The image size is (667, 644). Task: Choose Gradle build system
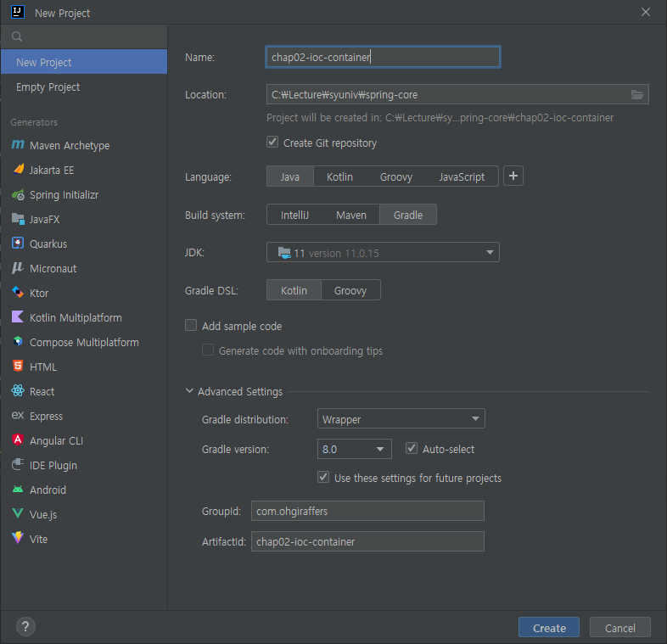(408, 215)
